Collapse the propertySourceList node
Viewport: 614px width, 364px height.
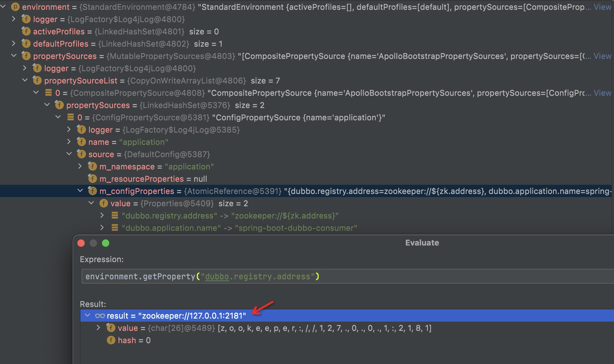pyautogui.click(x=25, y=80)
